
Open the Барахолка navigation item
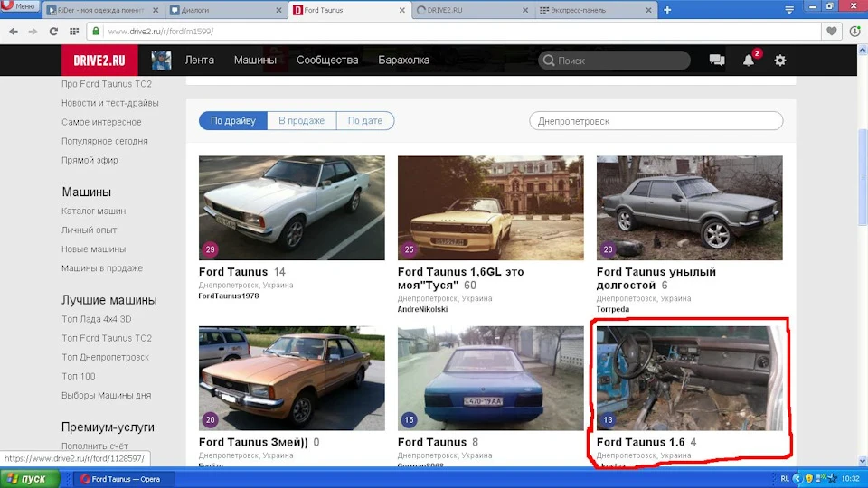[403, 61]
